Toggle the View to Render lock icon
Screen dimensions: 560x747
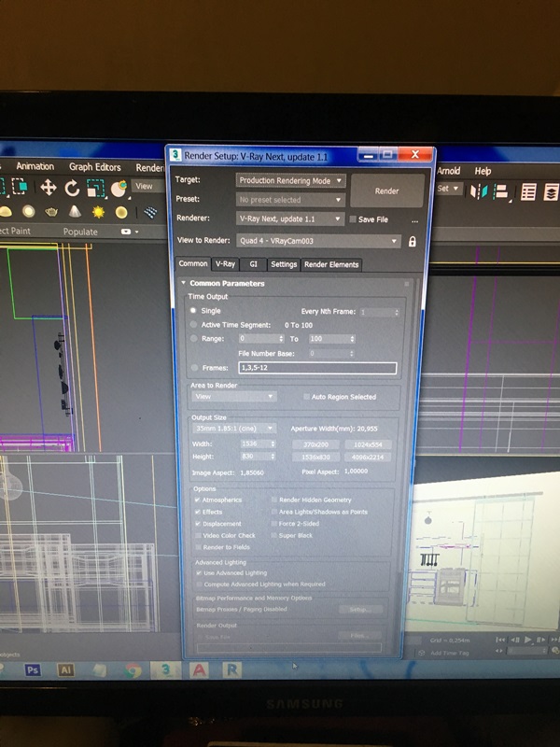(412, 242)
